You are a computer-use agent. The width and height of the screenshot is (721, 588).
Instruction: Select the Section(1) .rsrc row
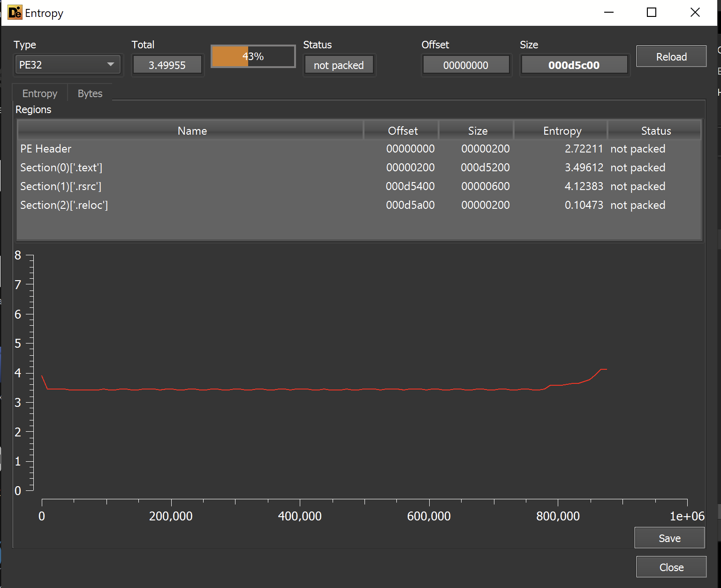pos(188,186)
